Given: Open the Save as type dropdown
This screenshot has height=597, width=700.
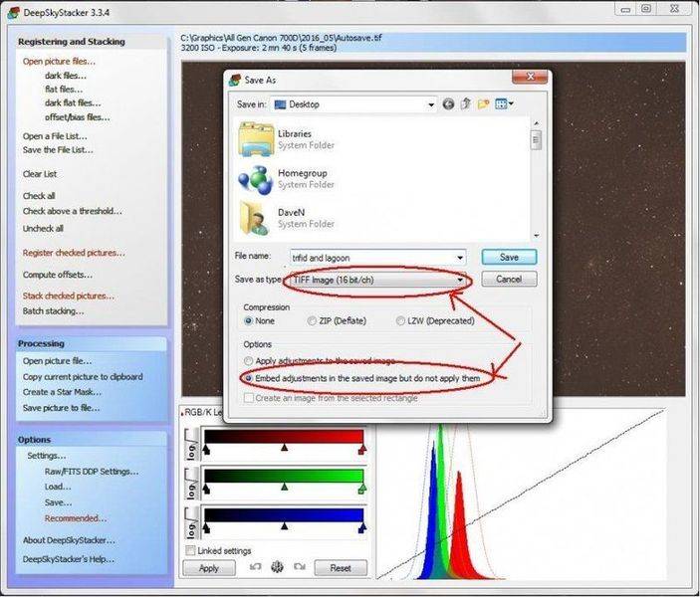Looking at the screenshot, I should [x=459, y=281].
